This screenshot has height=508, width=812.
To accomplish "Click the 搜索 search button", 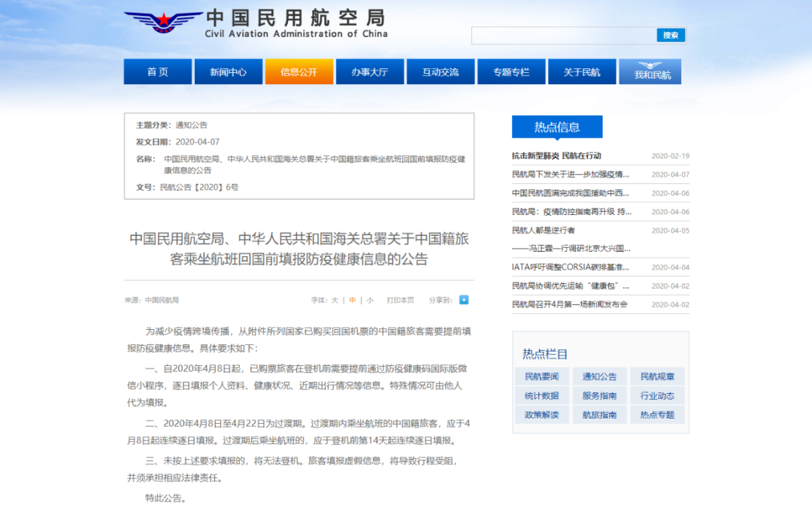I will click(671, 35).
